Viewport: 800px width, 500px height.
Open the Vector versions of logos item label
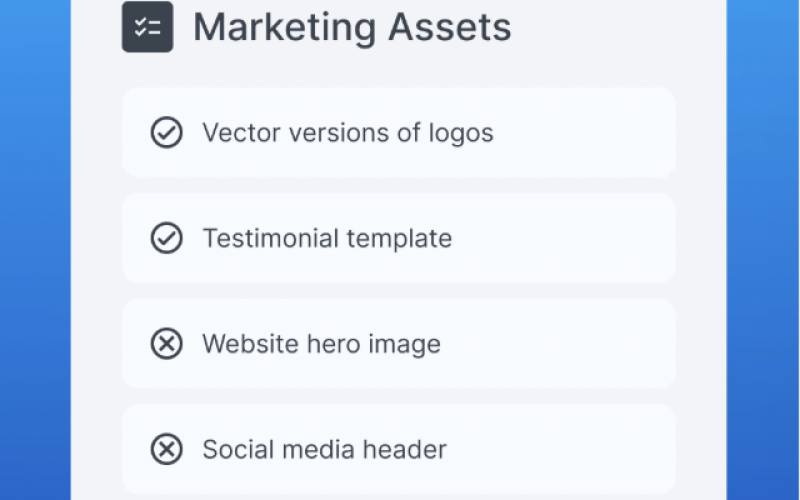[x=348, y=133]
